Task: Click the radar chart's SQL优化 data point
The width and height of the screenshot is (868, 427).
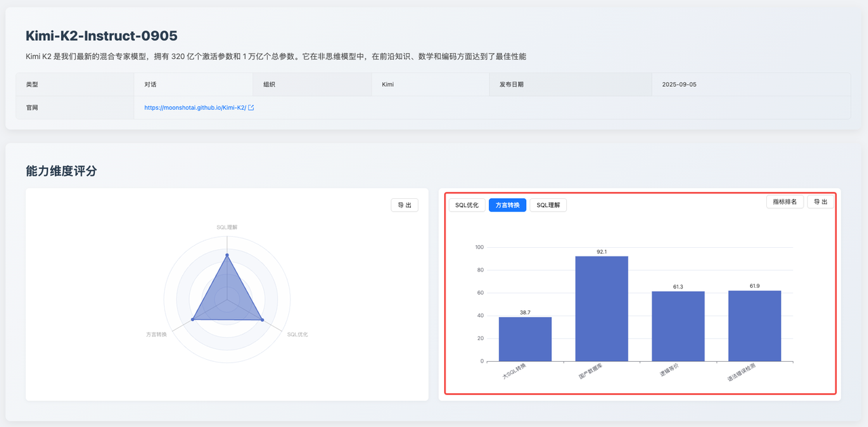Action: tap(262, 320)
